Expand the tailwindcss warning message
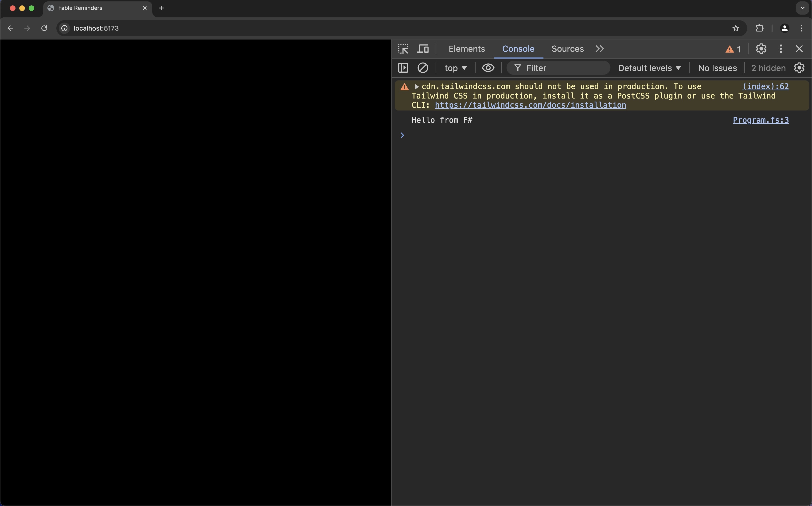The height and width of the screenshot is (506, 812). (416, 87)
